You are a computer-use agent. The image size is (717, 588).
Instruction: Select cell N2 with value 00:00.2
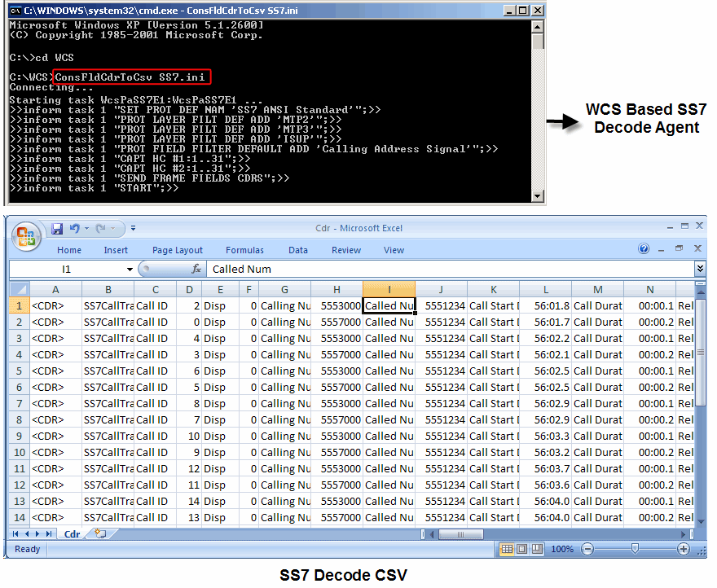[650, 322]
